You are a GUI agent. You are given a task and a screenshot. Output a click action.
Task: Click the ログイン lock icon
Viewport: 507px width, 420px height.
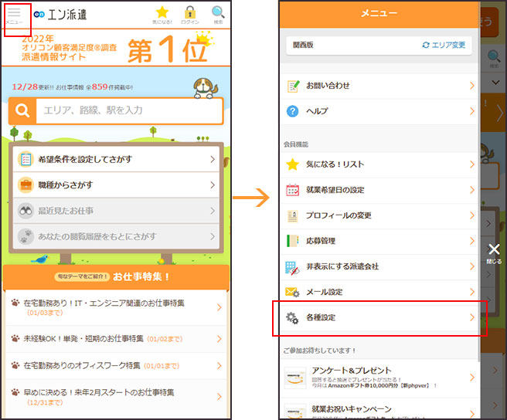[x=190, y=15]
